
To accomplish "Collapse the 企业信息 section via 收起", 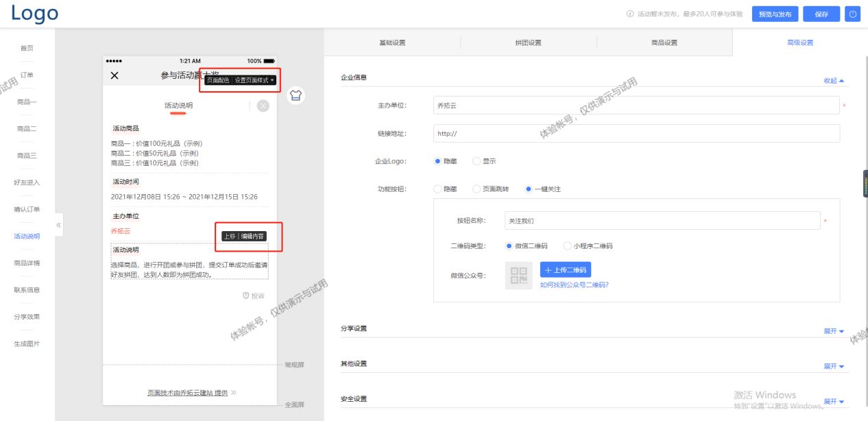I will click(831, 80).
